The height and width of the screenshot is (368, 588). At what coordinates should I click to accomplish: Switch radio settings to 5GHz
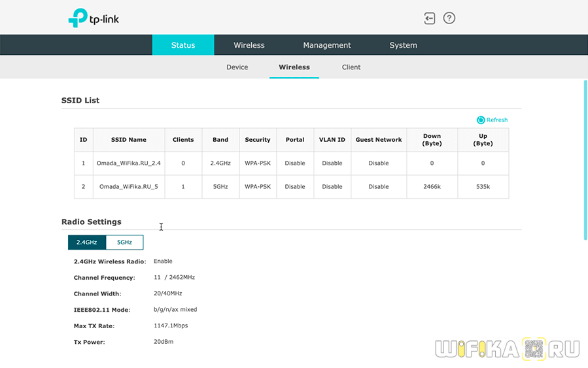coord(124,243)
